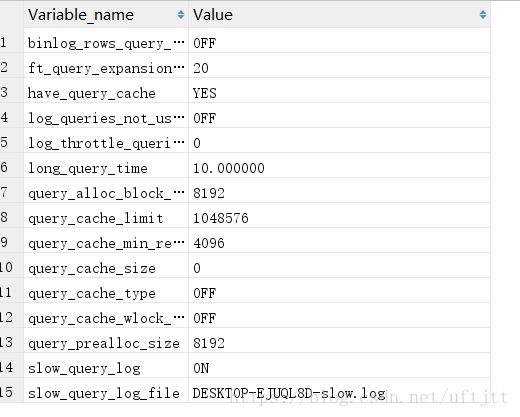520x417 pixels.
Task: Select the Value column header
Action: coord(339,15)
